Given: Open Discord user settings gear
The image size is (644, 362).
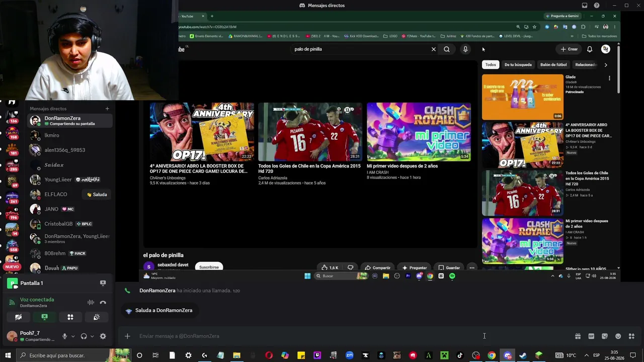Looking at the screenshot, I should point(103,336).
